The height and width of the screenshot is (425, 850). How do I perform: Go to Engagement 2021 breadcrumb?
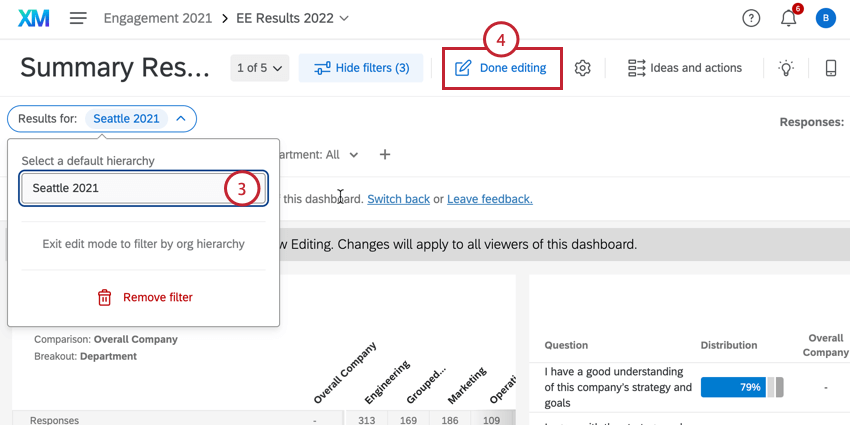click(158, 18)
